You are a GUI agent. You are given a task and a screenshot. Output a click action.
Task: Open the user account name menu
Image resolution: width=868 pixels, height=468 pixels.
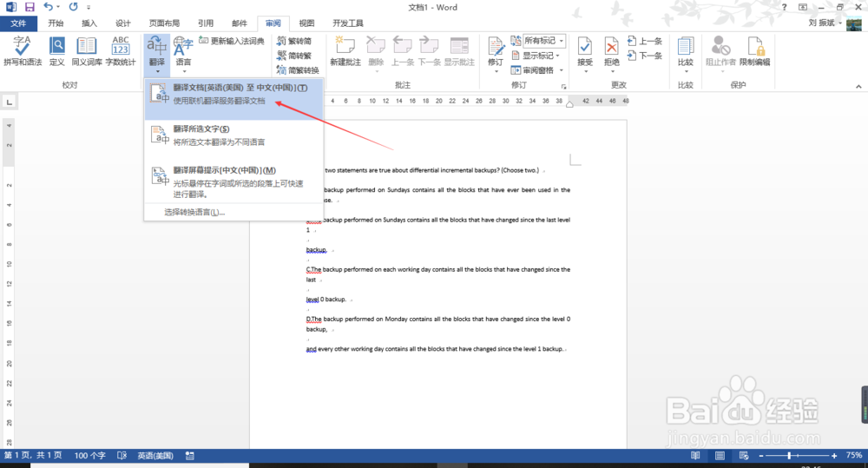[x=825, y=23]
